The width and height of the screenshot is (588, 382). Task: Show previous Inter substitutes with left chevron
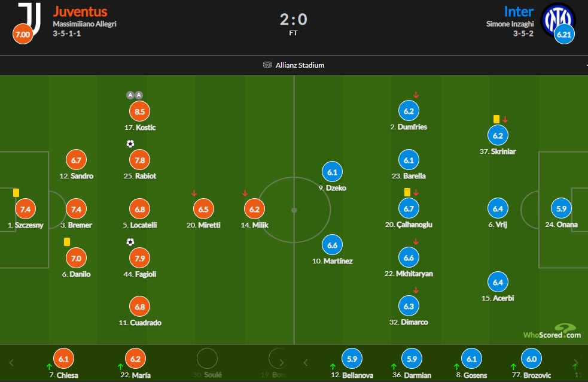tap(306, 363)
